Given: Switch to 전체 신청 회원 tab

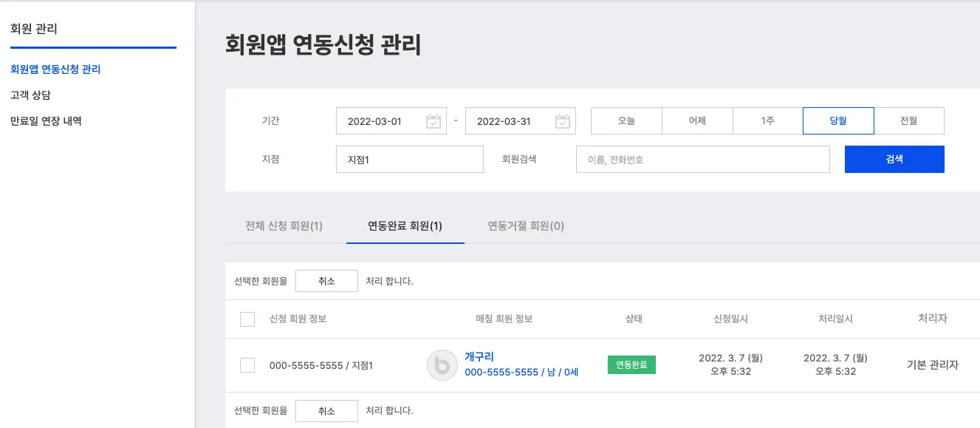Looking at the screenshot, I should 284,226.
